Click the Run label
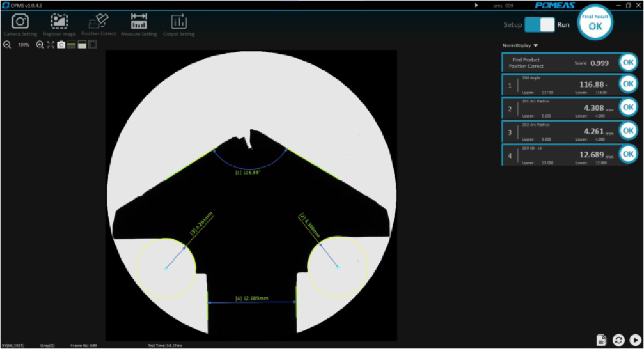The width and height of the screenshot is (644, 349). tap(563, 25)
